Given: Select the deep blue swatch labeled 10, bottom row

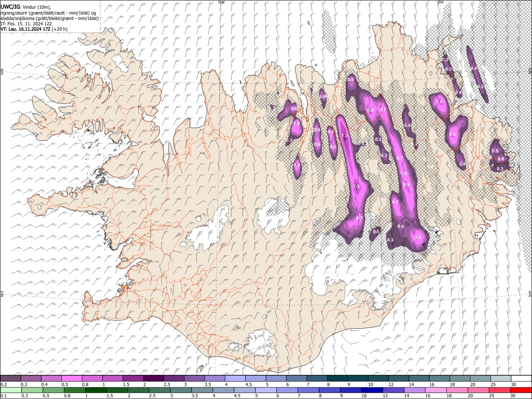Looking at the screenshot, I should coord(372,390).
